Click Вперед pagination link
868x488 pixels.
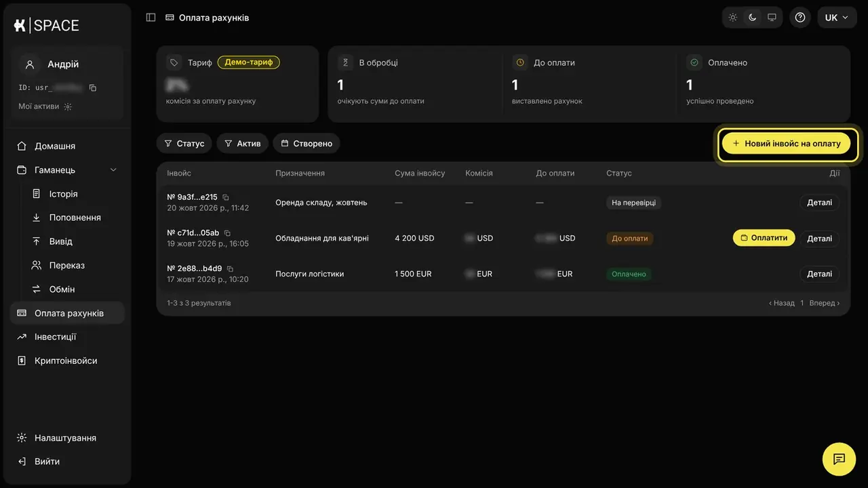[825, 303]
